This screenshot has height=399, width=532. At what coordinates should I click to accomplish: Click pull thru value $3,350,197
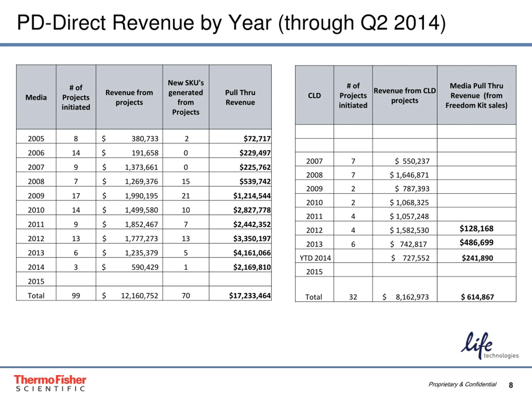(252, 239)
